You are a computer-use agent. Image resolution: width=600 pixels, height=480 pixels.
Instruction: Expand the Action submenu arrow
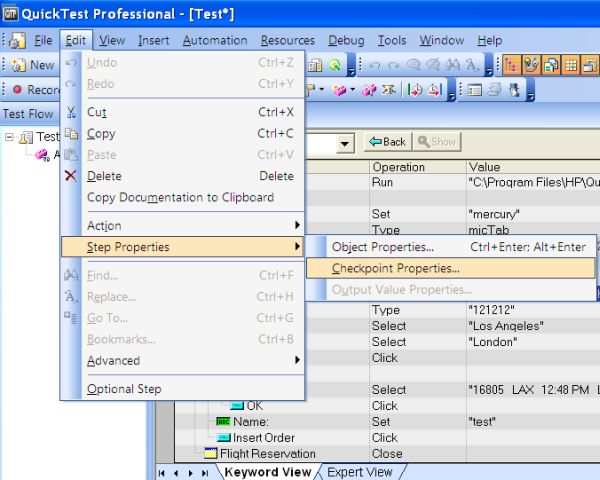click(297, 225)
